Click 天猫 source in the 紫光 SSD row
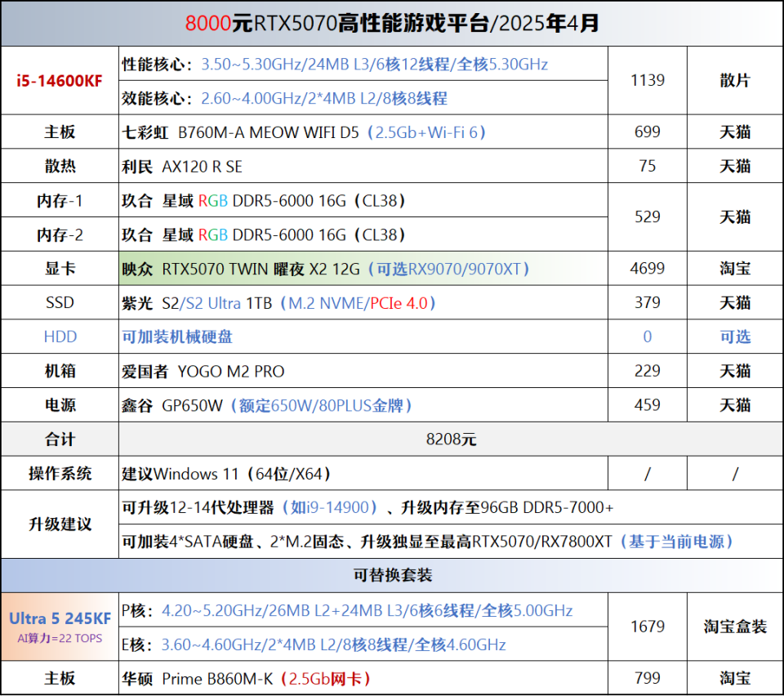Screen dimensions: 784x696 coord(735,302)
